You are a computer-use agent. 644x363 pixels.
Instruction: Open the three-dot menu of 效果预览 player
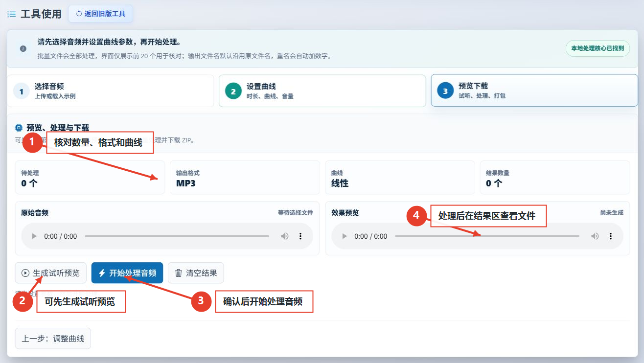(611, 236)
